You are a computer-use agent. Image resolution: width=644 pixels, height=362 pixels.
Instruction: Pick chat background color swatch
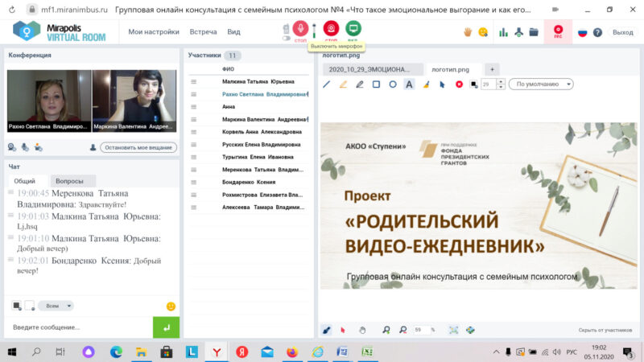30,306
